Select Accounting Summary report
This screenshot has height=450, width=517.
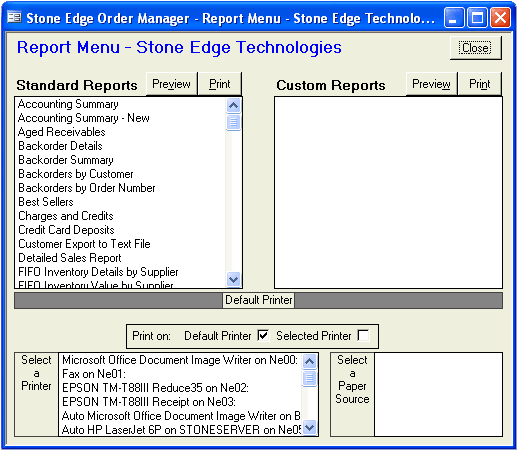click(x=121, y=104)
